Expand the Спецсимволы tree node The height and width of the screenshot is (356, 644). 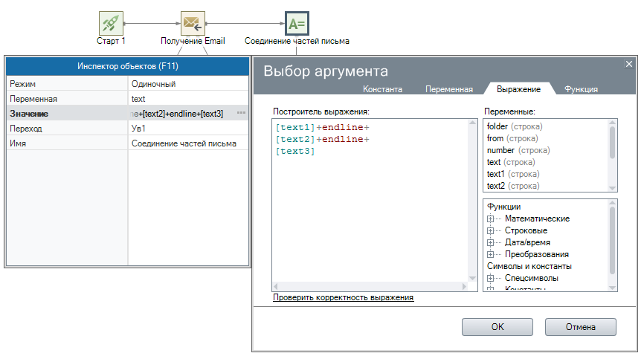[x=491, y=278]
